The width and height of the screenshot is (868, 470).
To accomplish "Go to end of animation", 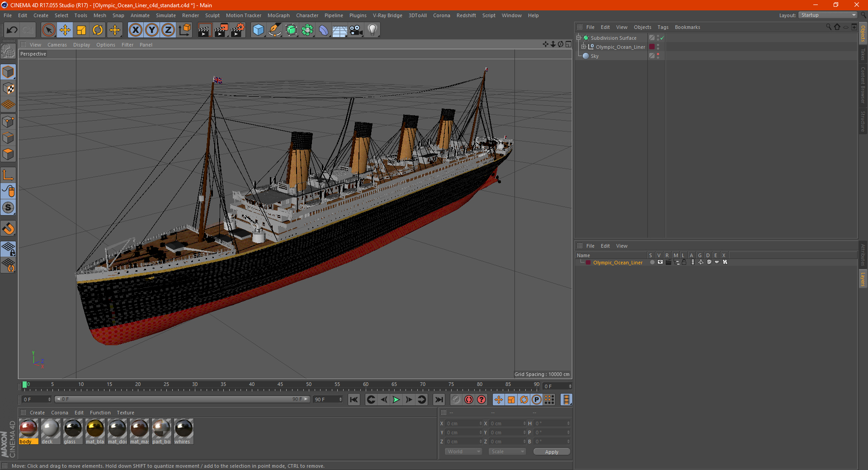I will coord(439,399).
